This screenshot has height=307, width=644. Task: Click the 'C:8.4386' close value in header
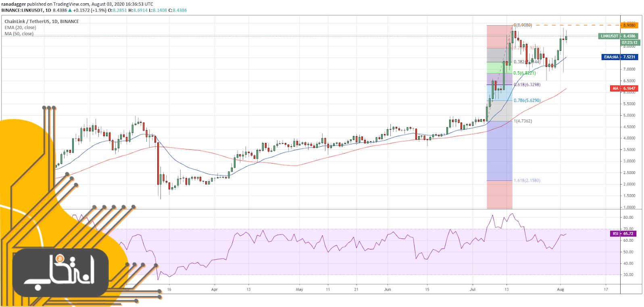pos(178,10)
